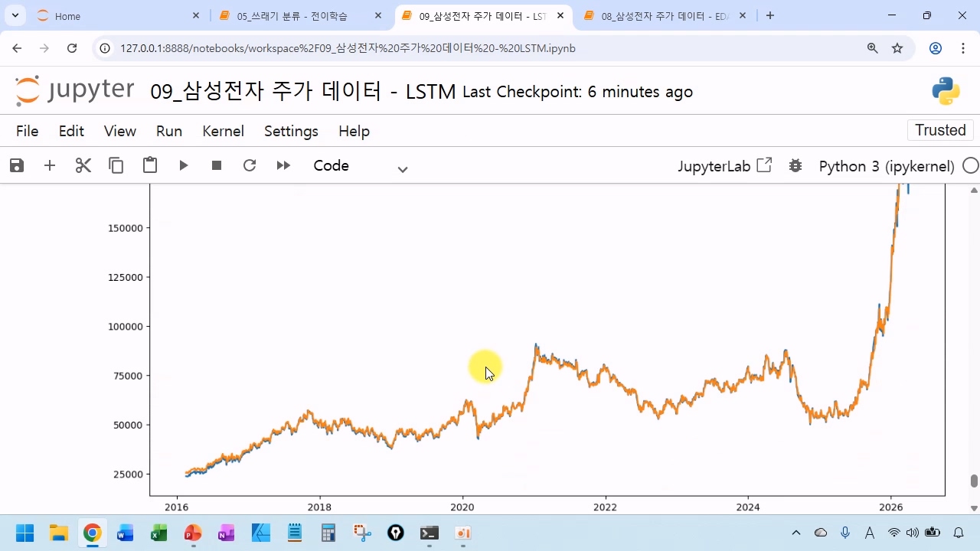The image size is (980, 551).
Task: Open the cell type dropdown showing Code
Action: [x=361, y=166]
